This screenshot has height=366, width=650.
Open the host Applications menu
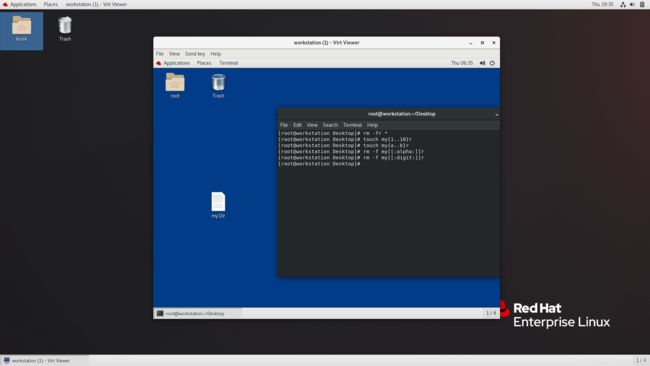point(23,5)
